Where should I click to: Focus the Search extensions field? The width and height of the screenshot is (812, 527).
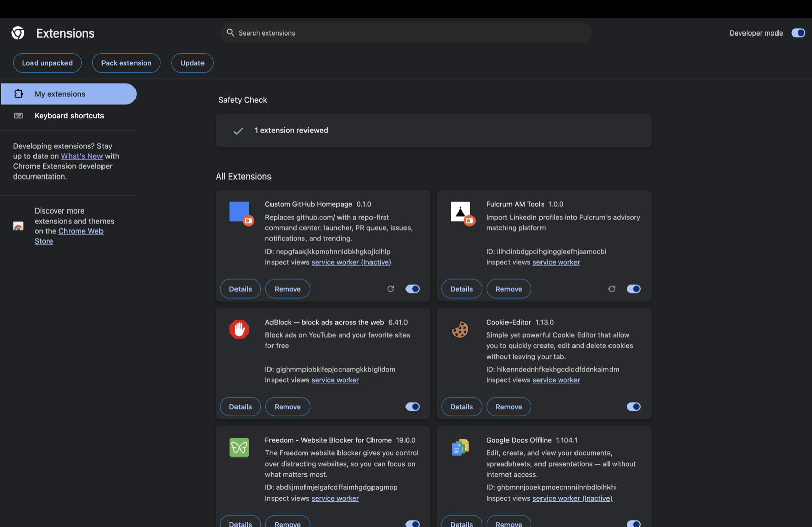tap(406, 33)
